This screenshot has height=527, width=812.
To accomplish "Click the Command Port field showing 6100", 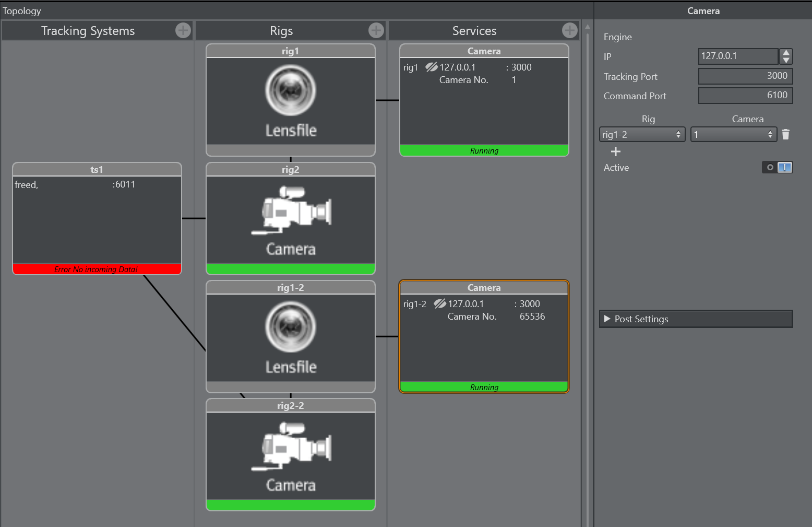I will [745, 96].
